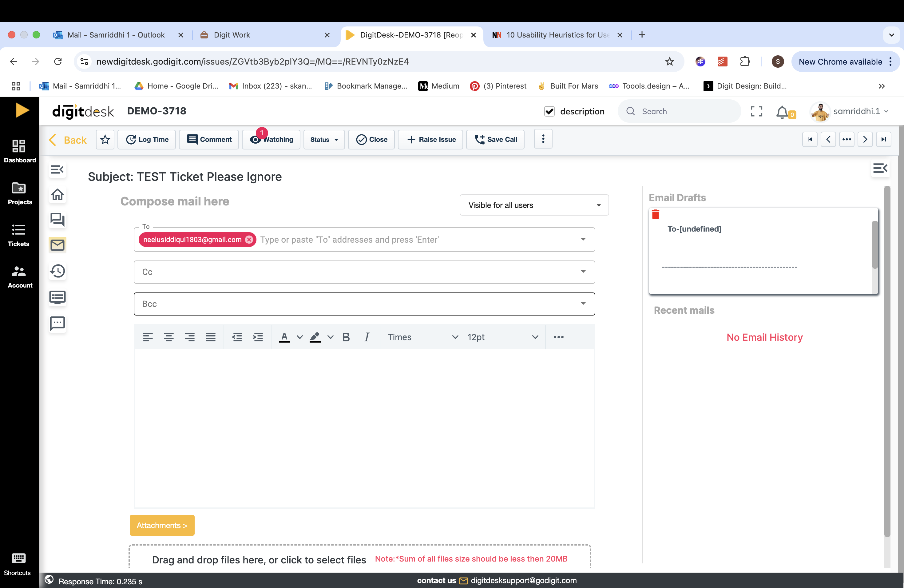Center align text in editor
Image resolution: width=904 pixels, height=588 pixels.
169,337
